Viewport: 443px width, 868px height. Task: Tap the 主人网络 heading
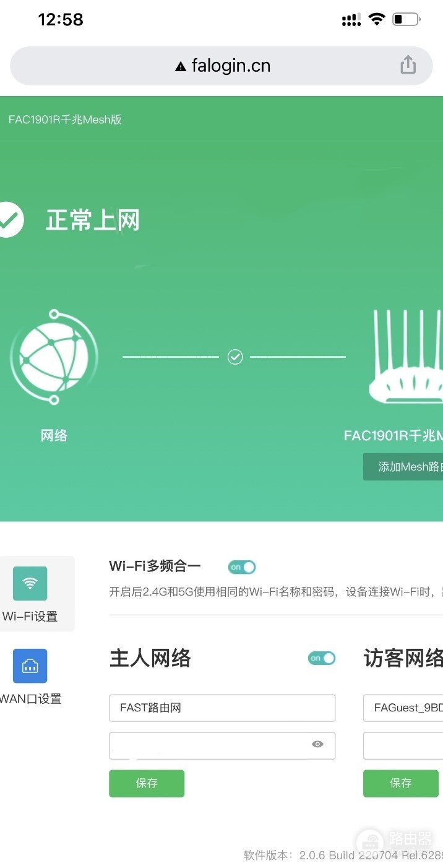pyautogui.click(x=150, y=658)
